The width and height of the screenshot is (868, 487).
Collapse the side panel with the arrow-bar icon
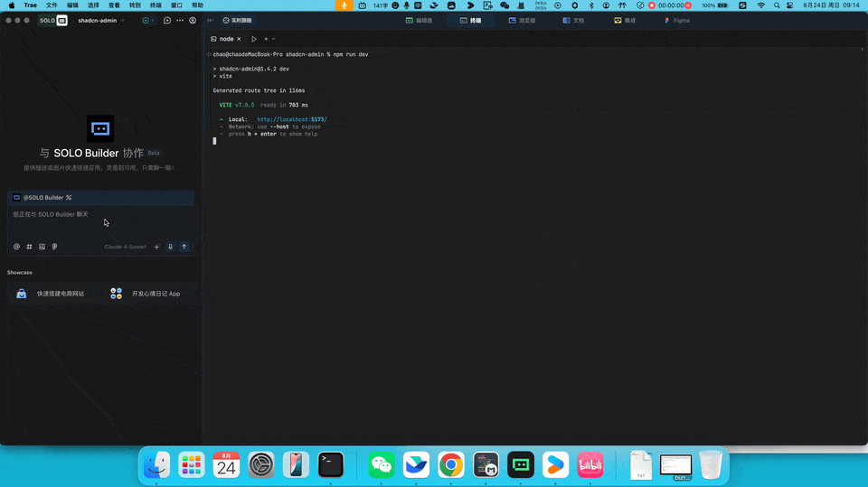pos(211,21)
